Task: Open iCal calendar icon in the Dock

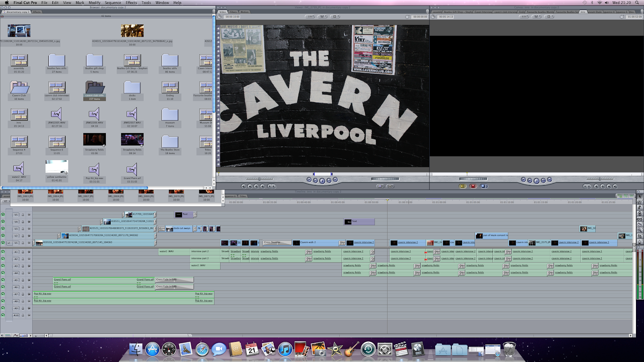Action: coord(252,349)
